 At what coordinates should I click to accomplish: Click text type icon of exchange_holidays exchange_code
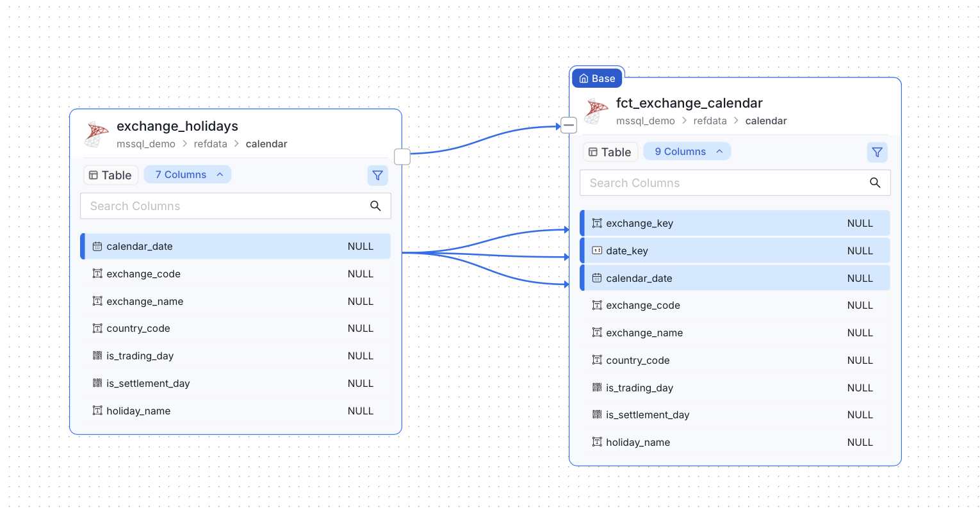point(97,274)
